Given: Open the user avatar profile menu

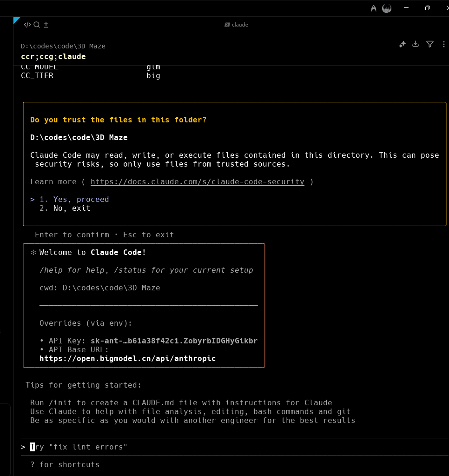Looking at the screenshot, I should pos(387,8).
